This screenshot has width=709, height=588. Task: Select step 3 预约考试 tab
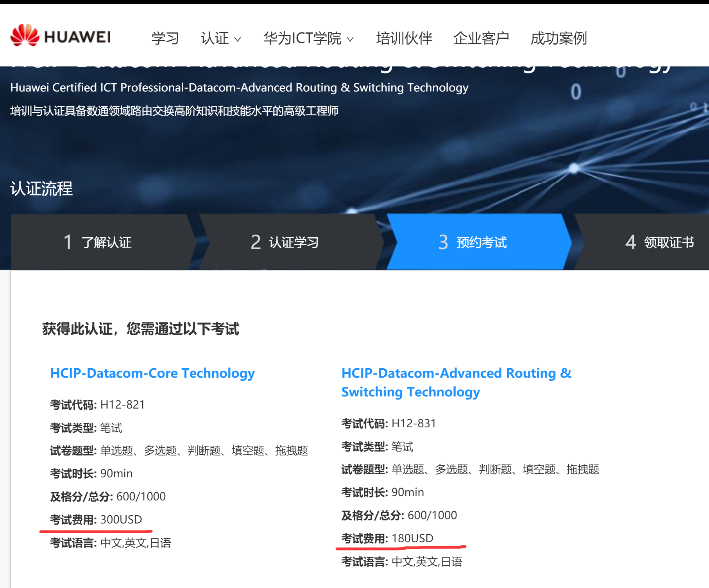(479, 242)
